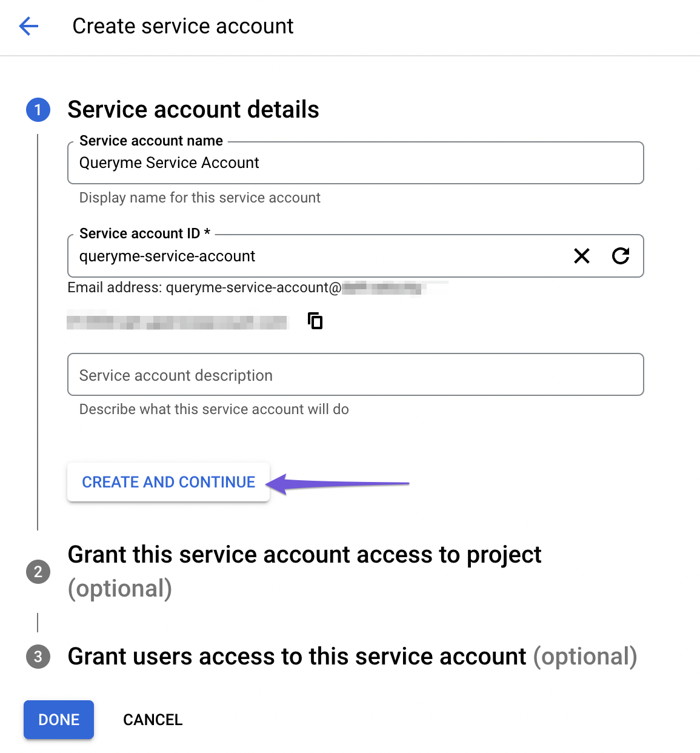Click the step 2 number badge
This screenshot has width=700, height=753.
pyautogui.click(x=38, y=572)
